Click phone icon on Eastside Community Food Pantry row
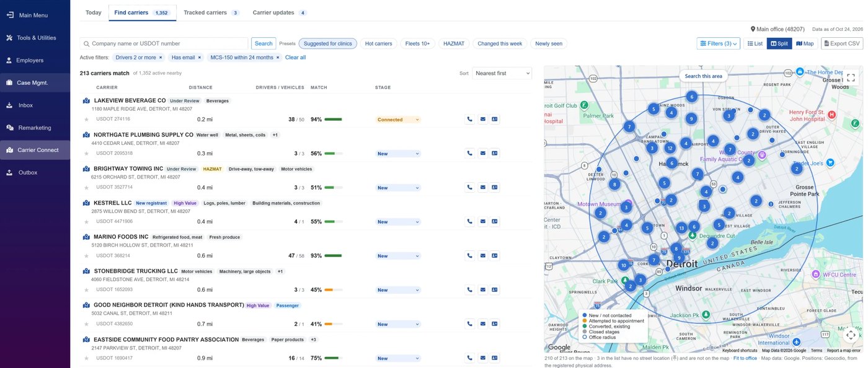The height and width of the screenshot is (368, 868). tap(469, 358)
